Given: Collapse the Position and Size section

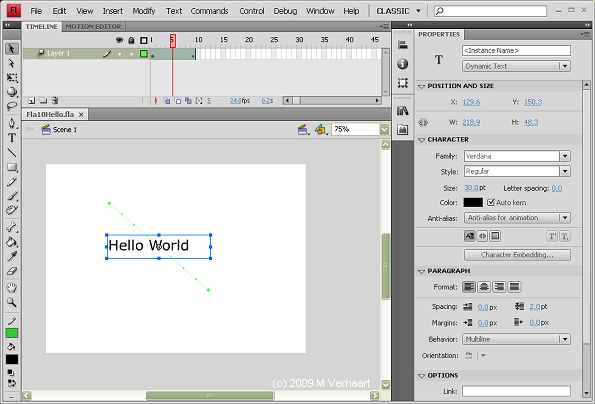Looking at the screenshot, I should 421,86.
